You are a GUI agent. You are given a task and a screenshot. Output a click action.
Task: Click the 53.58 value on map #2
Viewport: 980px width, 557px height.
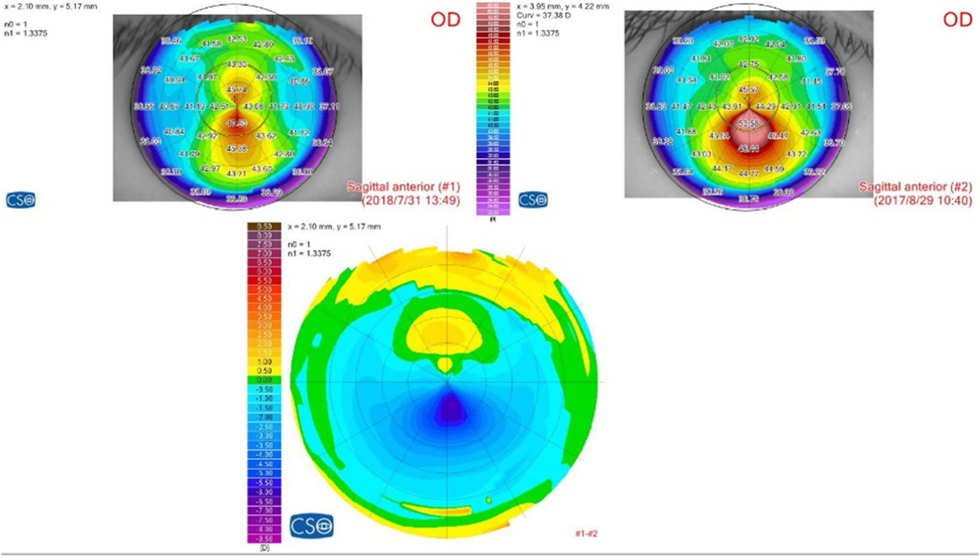[748, 123]
